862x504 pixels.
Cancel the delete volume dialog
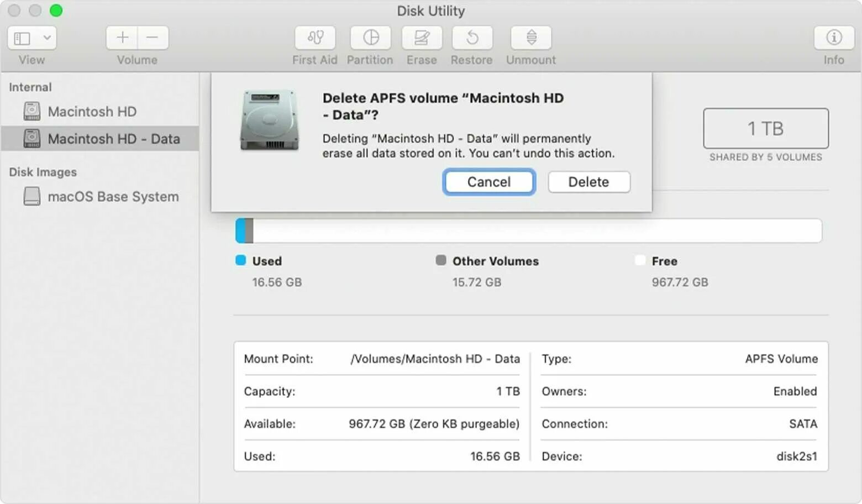click(x=489, y=182)
